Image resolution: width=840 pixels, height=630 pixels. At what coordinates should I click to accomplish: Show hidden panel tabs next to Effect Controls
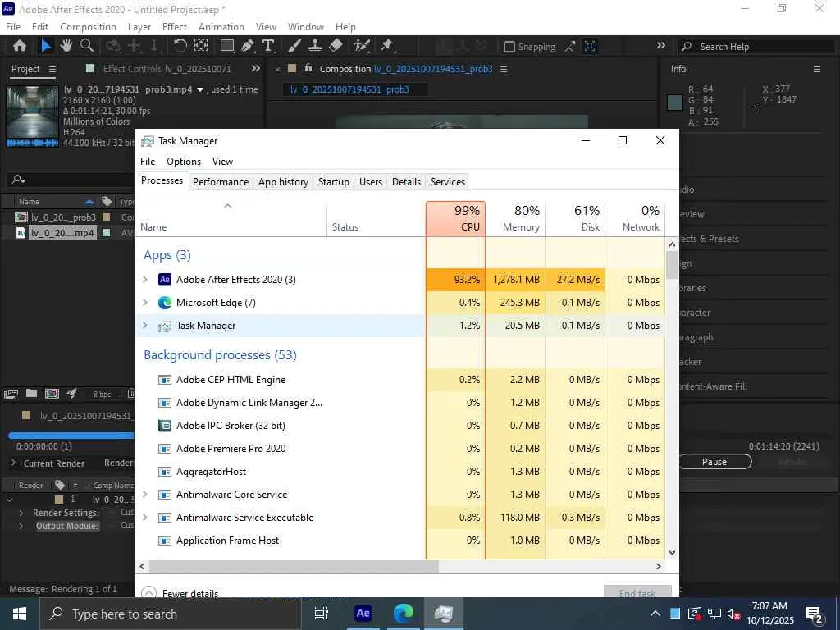tap(256, 69)
